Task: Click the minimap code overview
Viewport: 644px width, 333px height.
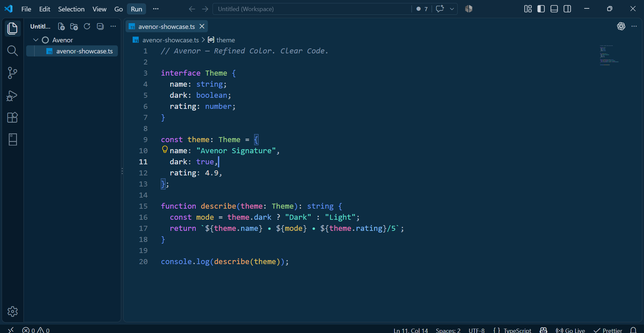Action: pyautogui.click(x=609, y=55)
